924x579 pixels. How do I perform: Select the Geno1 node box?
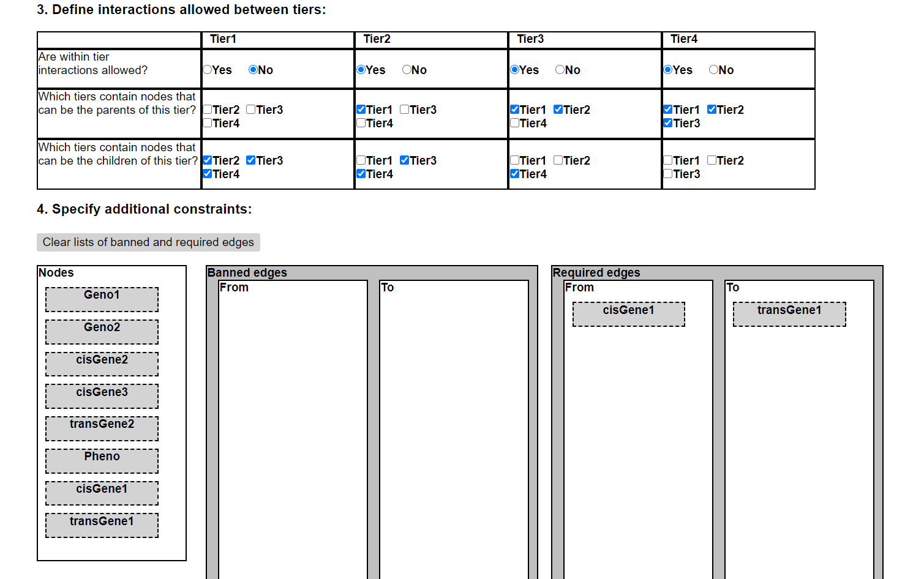(x=102, y=299)
